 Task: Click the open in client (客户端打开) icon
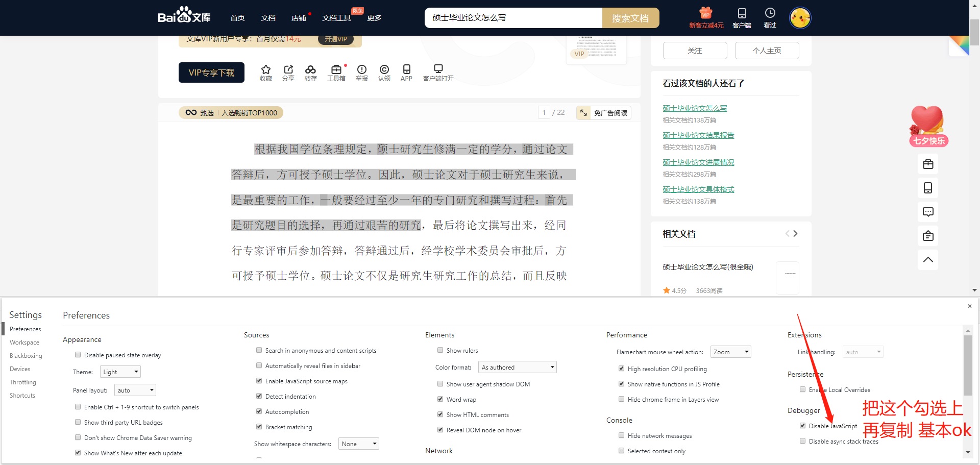coord(438,70)
